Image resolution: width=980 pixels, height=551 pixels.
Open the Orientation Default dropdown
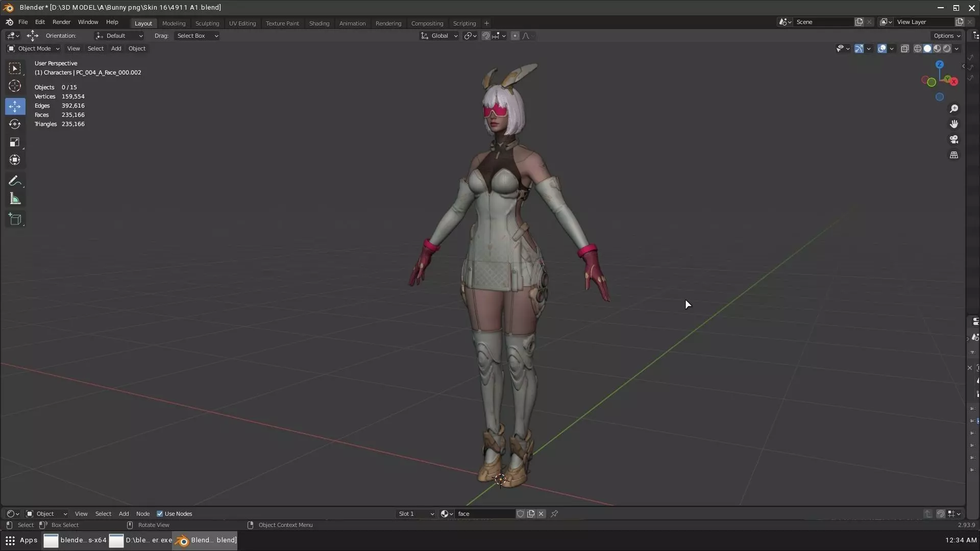[x=119, y=36]
